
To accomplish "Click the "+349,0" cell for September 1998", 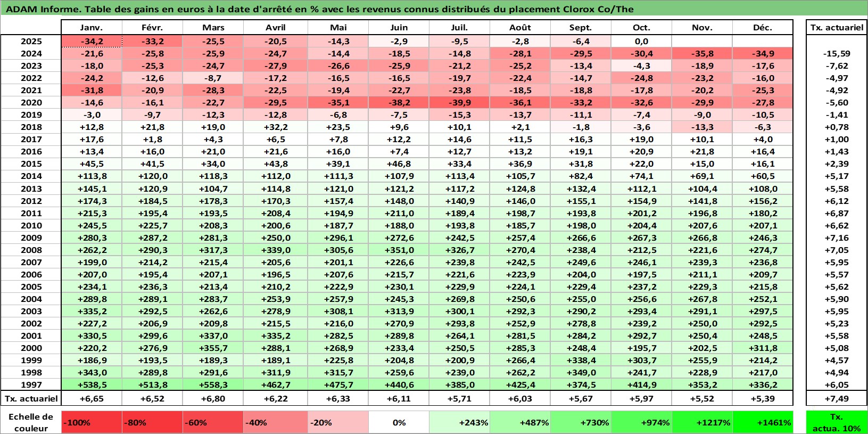I will point(581,372).
